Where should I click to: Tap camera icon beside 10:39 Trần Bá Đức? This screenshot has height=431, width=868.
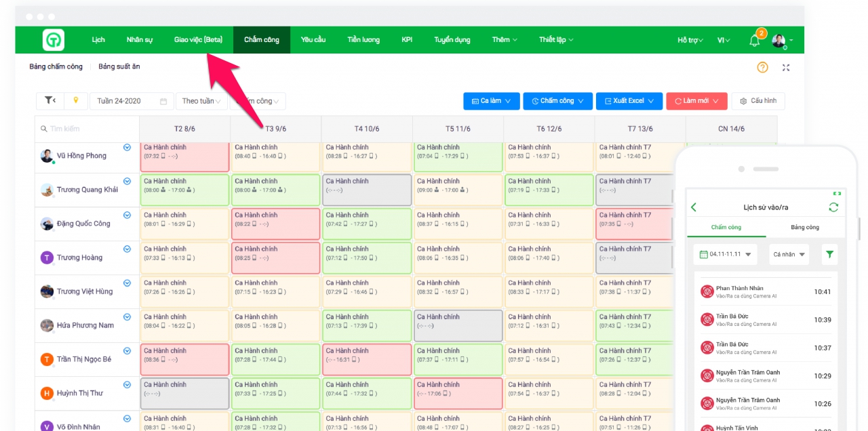tap(707, 320)
